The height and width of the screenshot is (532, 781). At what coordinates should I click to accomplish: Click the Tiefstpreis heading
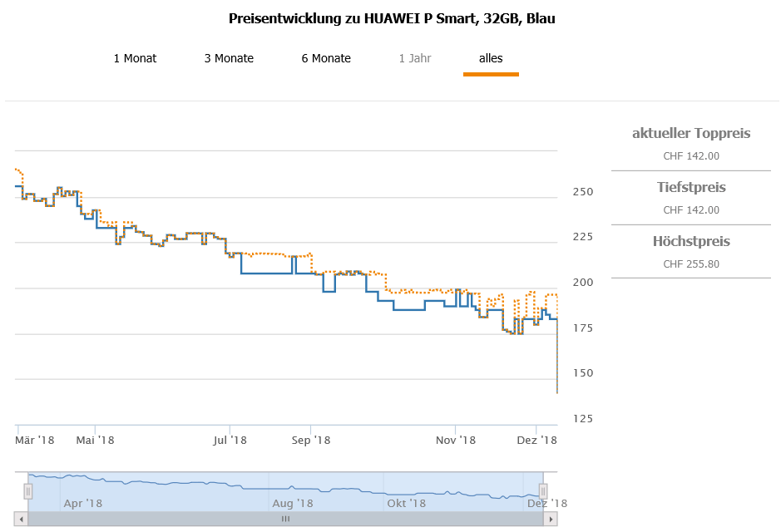click(x=691, y=187)
